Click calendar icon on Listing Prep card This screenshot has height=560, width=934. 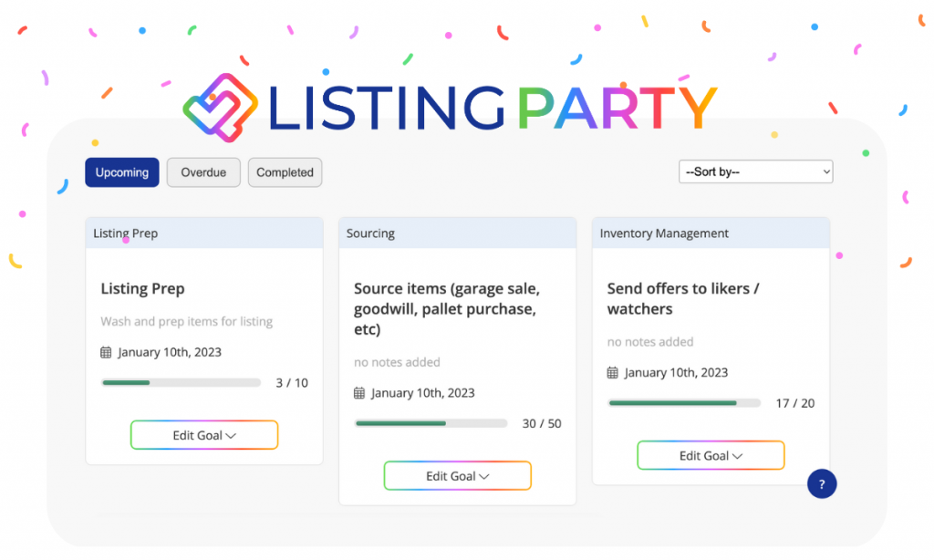106,352
